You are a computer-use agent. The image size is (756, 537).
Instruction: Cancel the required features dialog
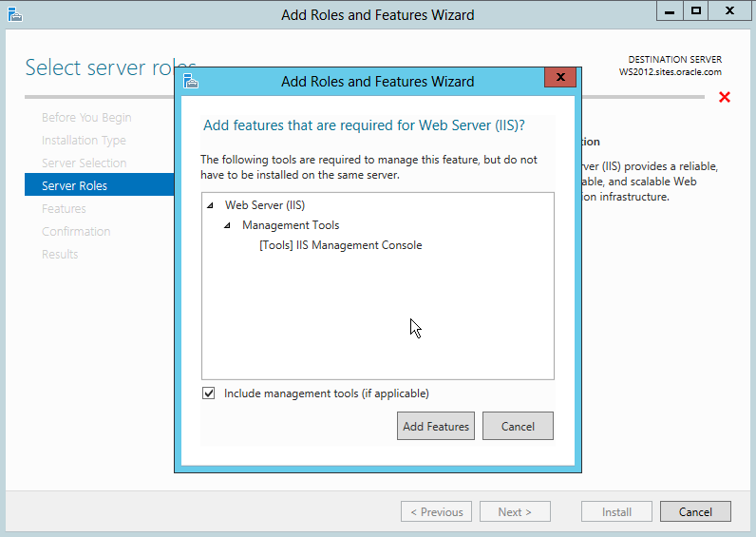click(x=518, y=426)
